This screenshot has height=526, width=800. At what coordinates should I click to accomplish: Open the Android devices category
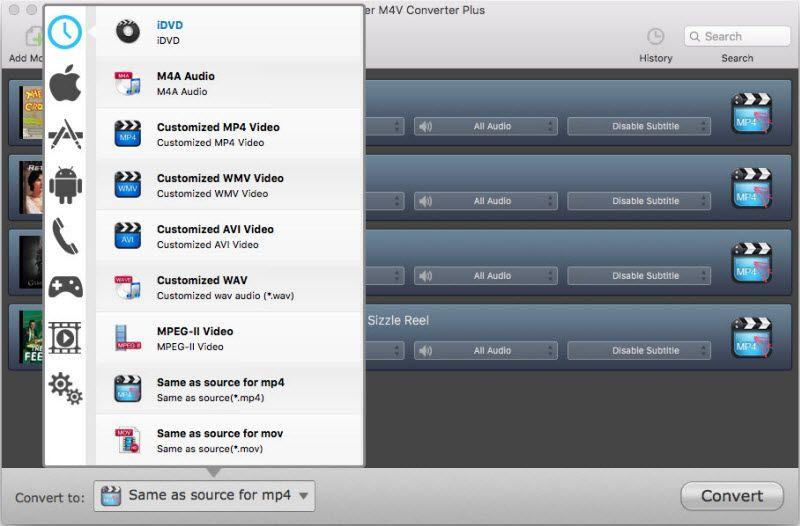click(x=65, y=185)
